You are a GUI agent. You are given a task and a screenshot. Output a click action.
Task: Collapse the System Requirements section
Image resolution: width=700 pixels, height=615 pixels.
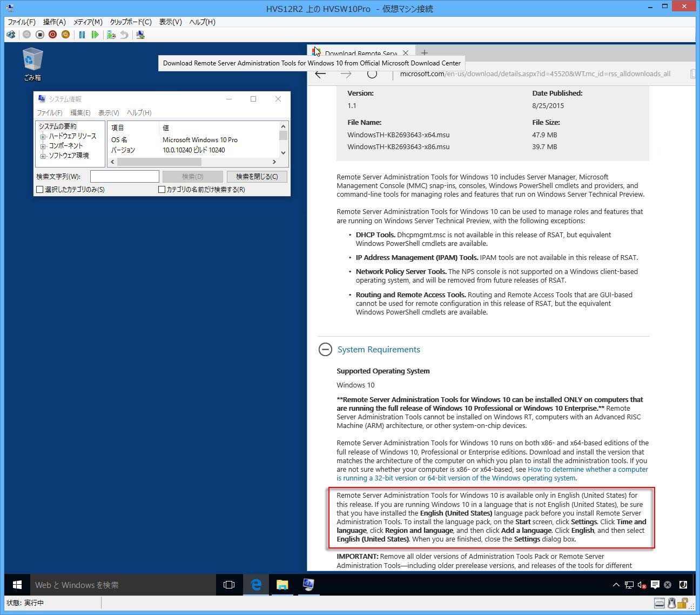(x=325, y=350)
